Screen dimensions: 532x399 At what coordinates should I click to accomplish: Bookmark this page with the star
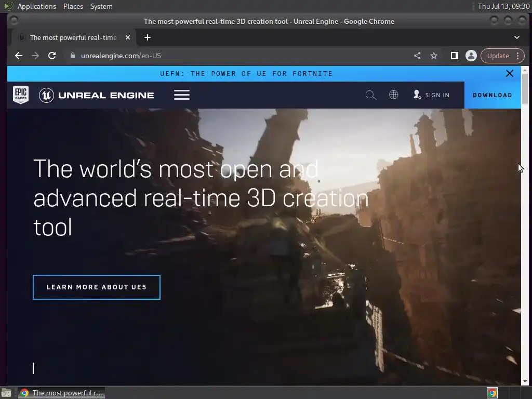tap(434, 56)
